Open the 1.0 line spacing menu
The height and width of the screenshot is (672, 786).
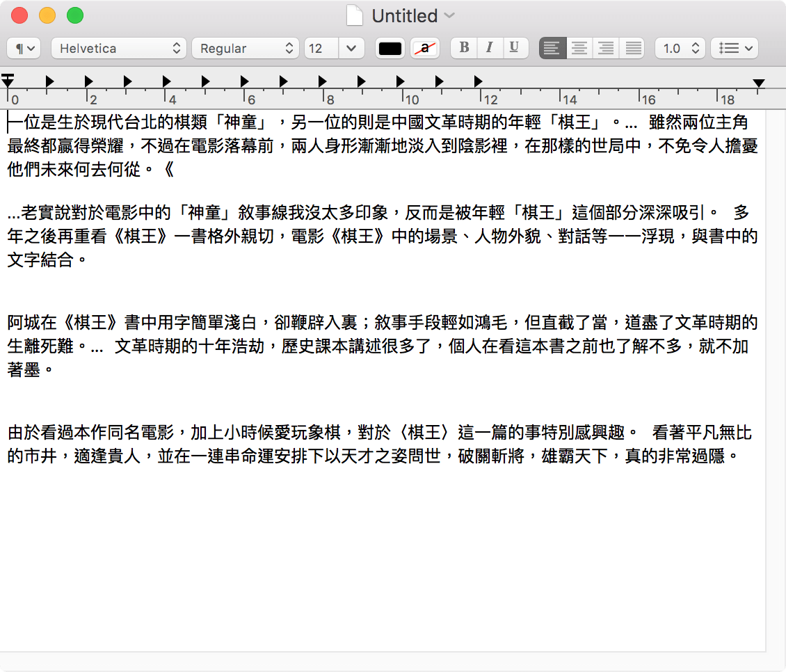pyautogui.click(x=680, y=48)
